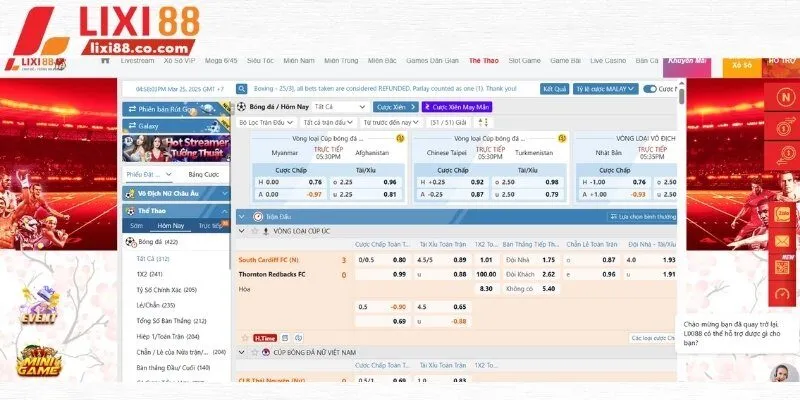The width and height of the screenshot is (800, 400).
Task: Open the customer support agent avatar
Action: 778,371
